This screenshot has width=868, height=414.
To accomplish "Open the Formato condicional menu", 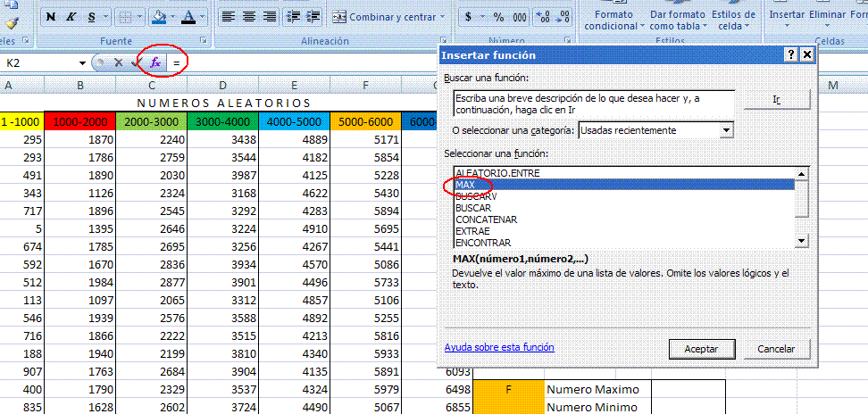I will pos(615,20).
